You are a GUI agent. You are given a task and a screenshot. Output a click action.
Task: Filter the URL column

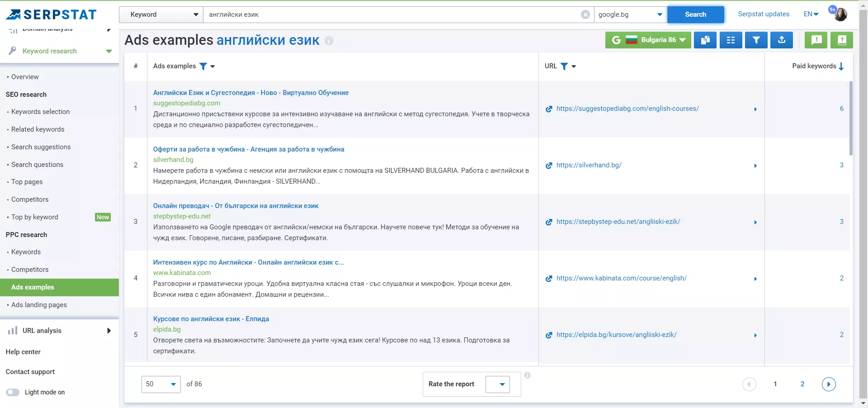click(564, 66)
